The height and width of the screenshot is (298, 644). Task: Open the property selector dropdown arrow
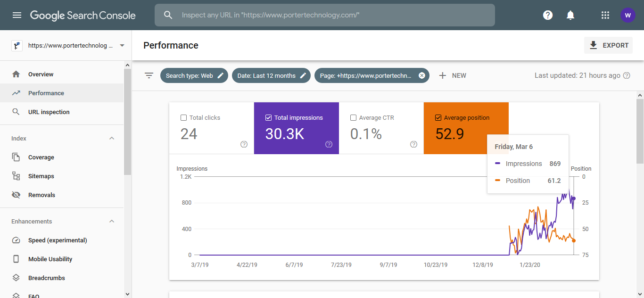[x=122, y=46]
